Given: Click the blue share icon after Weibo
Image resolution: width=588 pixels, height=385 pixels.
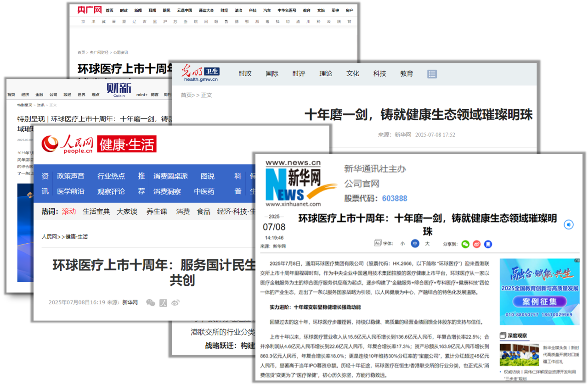Looking at the screenshot, I should pos(488,244).
